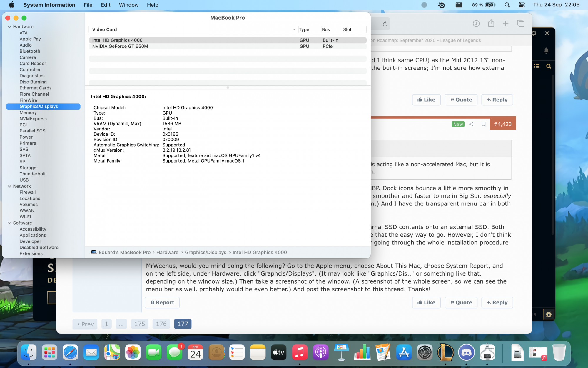Screen dimensions: 588x368
Task: Open App Store in the Dock
Action: [x=404, y=352]
